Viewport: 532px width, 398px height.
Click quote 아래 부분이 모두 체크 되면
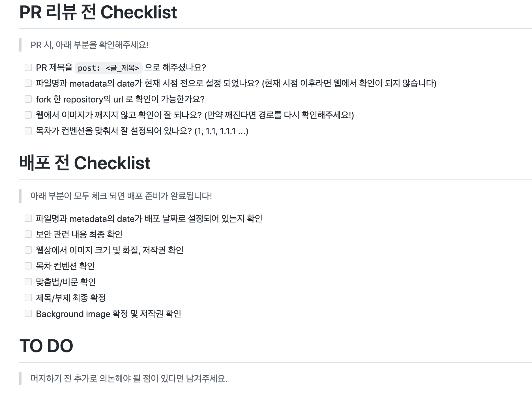coord(121,196)
